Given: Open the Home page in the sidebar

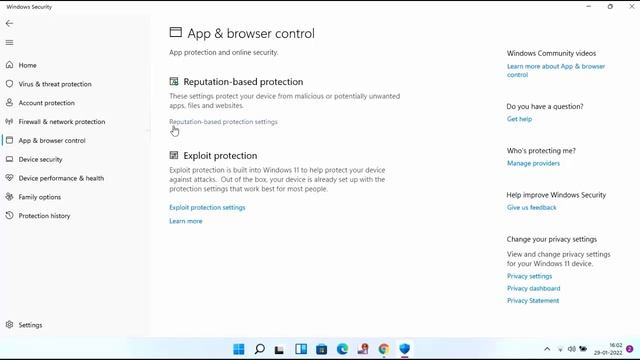Looking at the screenshot, I should (x=27, y=65).
